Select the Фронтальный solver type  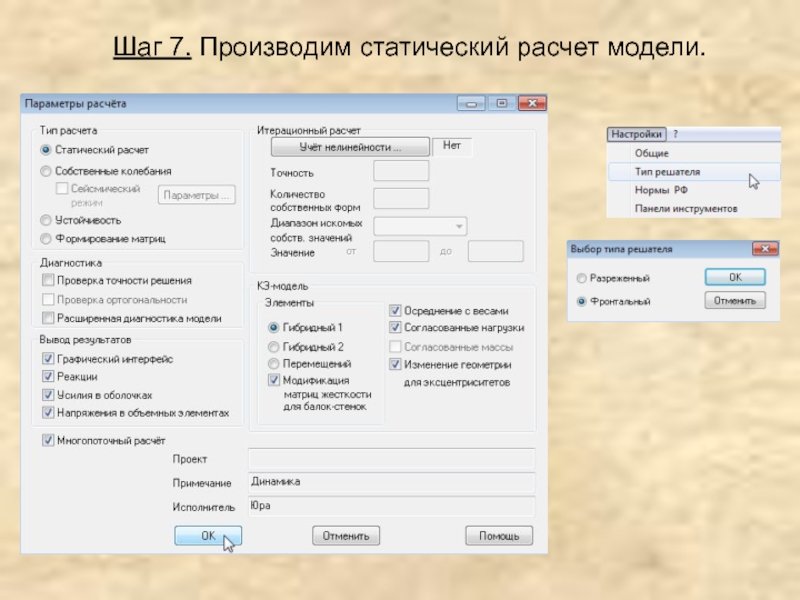pos(581,302)
